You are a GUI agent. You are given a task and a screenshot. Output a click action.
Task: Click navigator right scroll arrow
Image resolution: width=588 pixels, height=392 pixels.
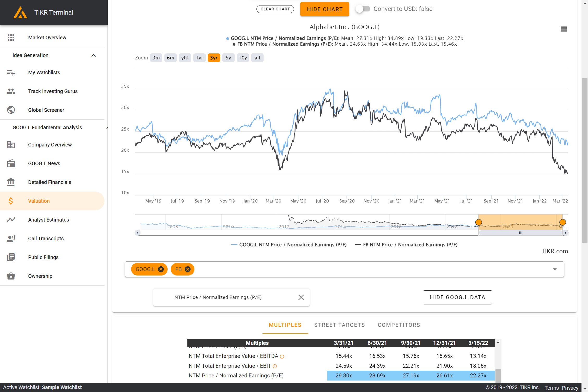click(x=565, y=233)
